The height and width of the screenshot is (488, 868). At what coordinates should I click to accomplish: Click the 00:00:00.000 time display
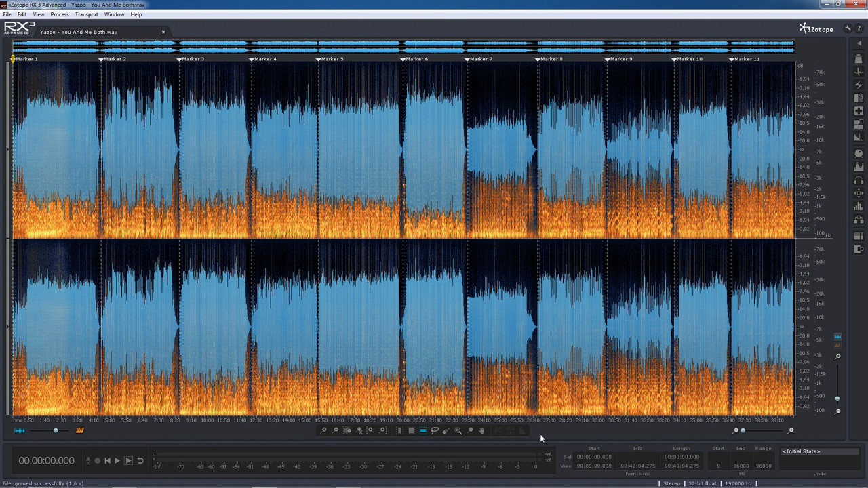pyautogui.click(x=46, y=460)
